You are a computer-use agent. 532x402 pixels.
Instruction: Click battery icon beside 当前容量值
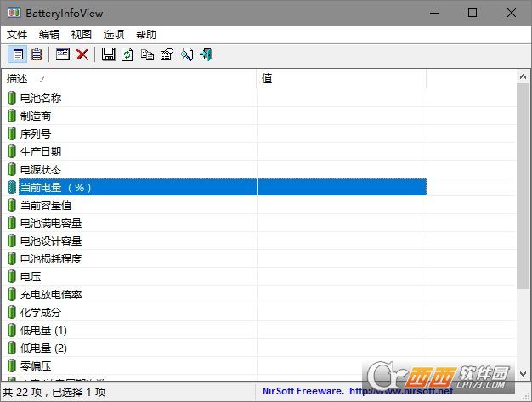[x=12, y=205]
